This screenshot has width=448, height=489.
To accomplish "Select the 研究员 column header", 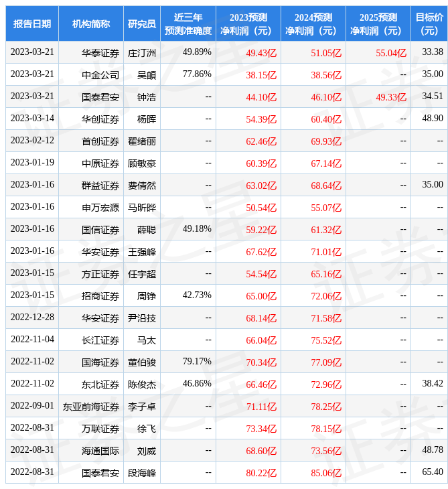I will 142,24.
